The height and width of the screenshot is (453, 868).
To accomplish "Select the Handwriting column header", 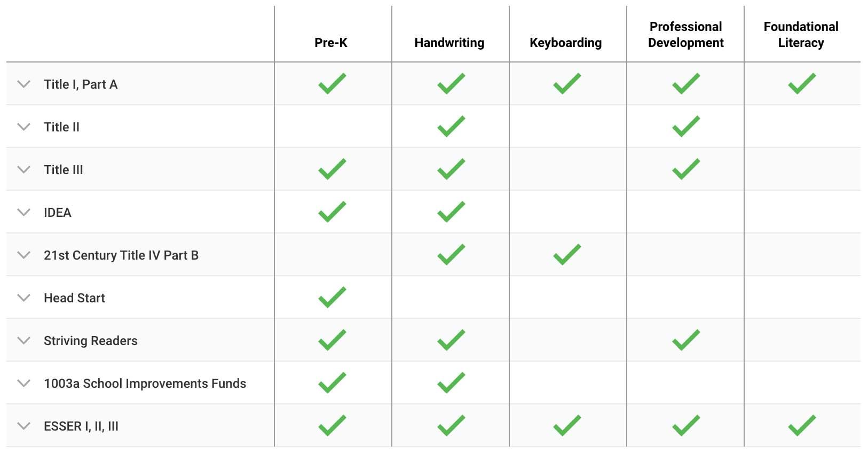I will click(449, 43).
